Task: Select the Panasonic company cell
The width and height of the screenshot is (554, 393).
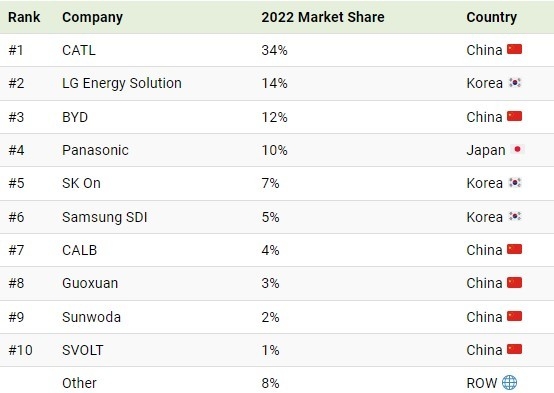Action: pyautogui.click(x=95, y=150)
